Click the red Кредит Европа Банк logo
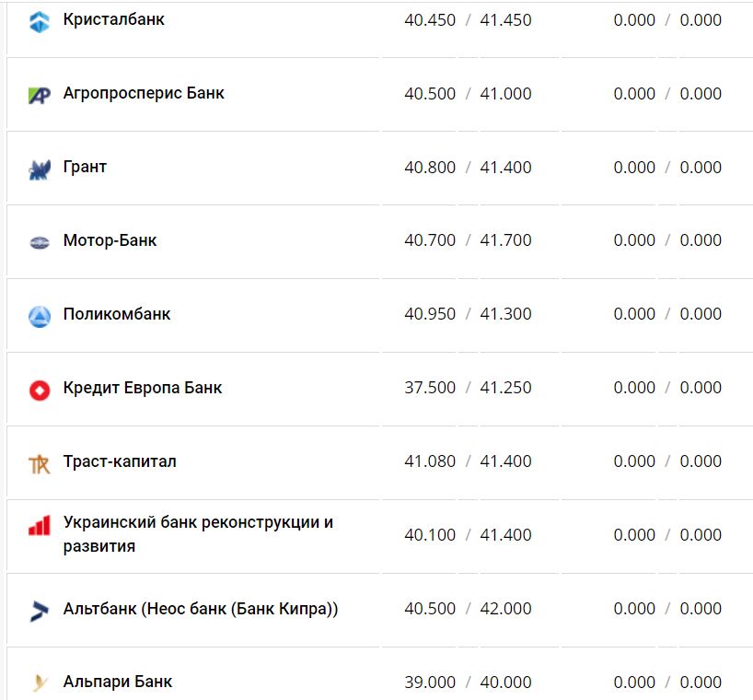 [39, 390]
